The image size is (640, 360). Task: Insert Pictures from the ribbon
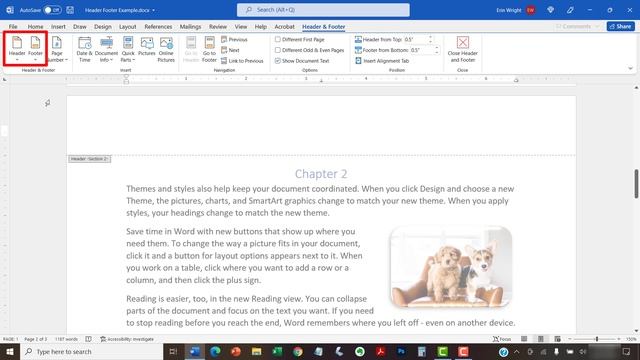tap(147, 47)
